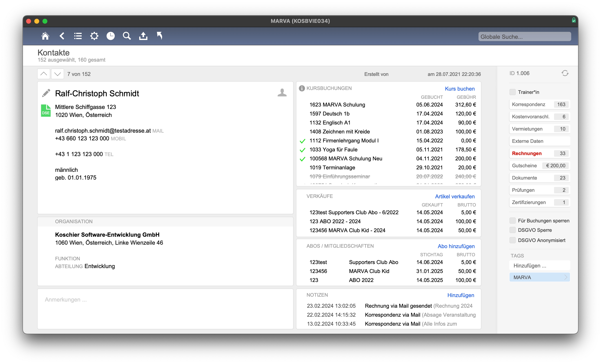Viewport: 601px width, 364px height.
Task: Open the Korrespondenz sidebar entry
Action: point(529,104)
